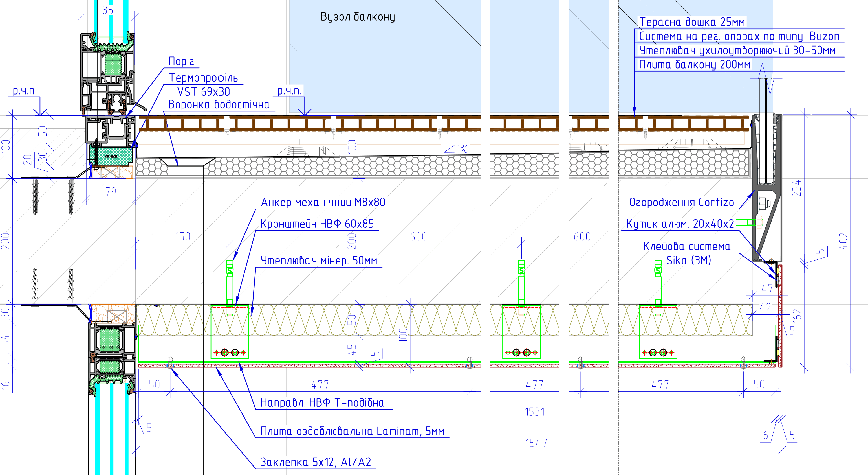The height and width of the screenshot is (475, 868).
Task: Select the dimension value "234"
Action: [x=797, y=189]
